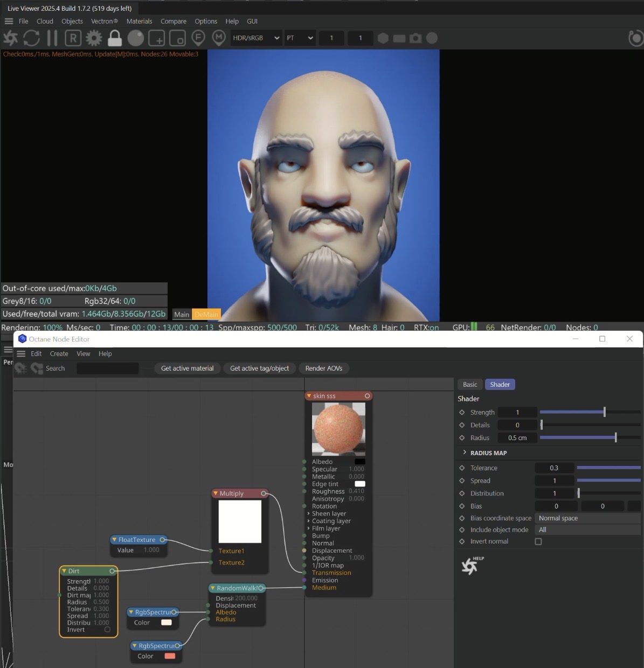The height and width of the screenshot is (668, 644).
Task: Collapse the Multiply node triangle
Action: click(216, 493)
